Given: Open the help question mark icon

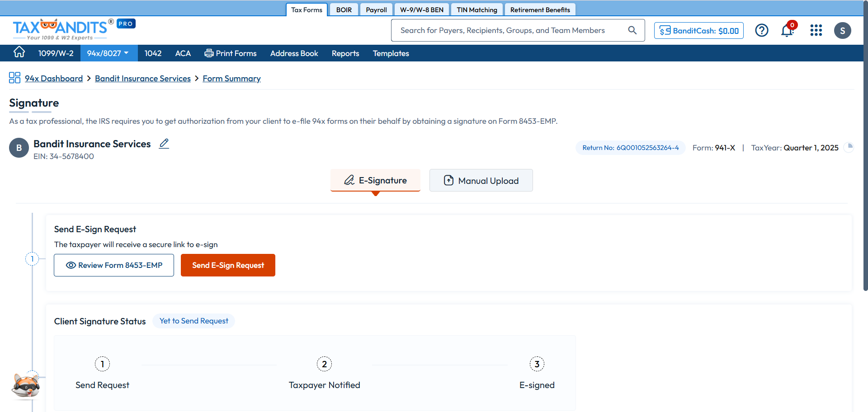Looking at the screenshot, I should tap(762, 30).
